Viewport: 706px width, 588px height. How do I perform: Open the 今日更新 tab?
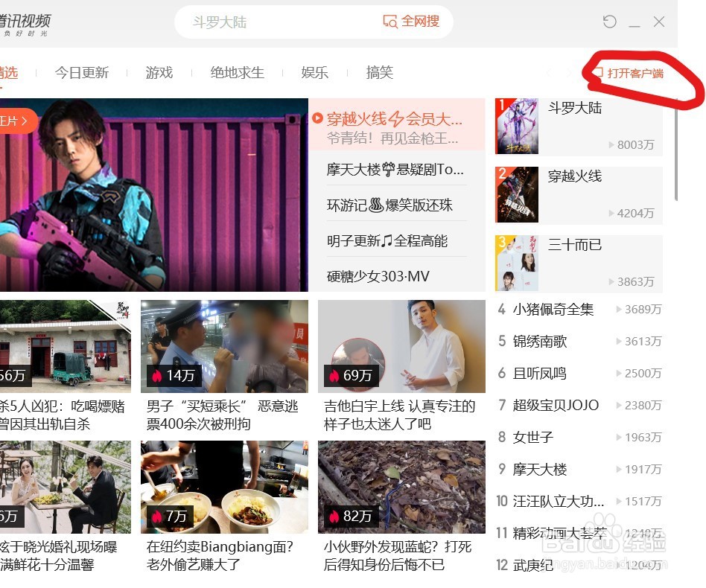pyautogui.click(x=81, y=72)
